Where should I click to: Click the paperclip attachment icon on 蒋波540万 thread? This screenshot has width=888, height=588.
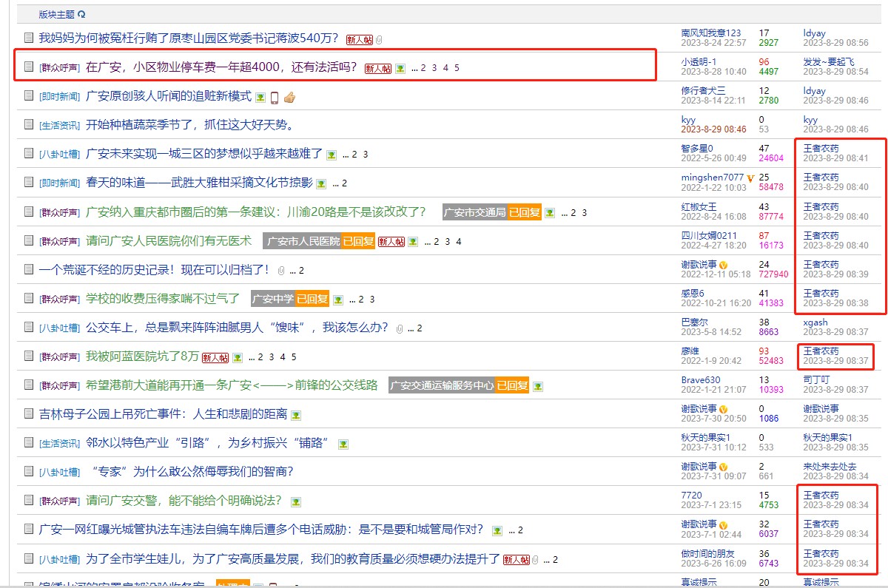380,39
